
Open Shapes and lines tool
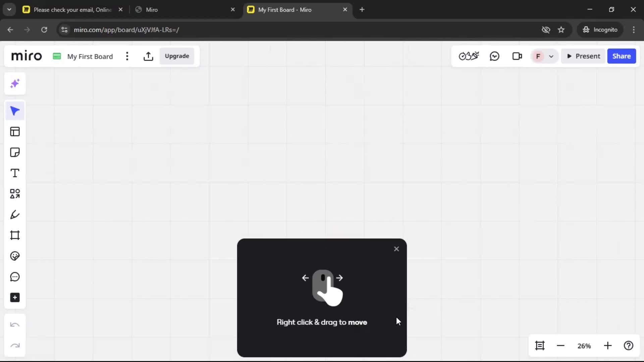15,194
